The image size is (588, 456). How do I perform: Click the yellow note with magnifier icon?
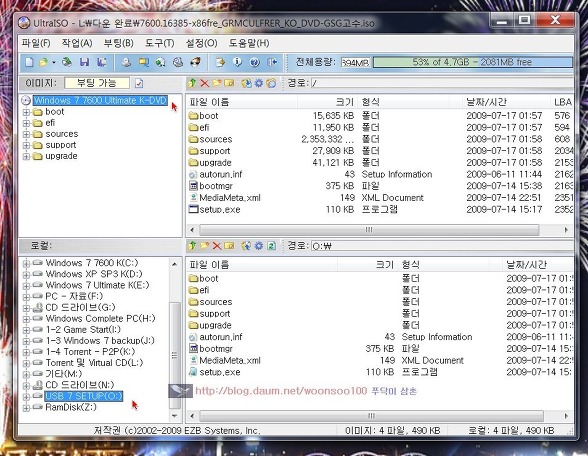[144, 62]
